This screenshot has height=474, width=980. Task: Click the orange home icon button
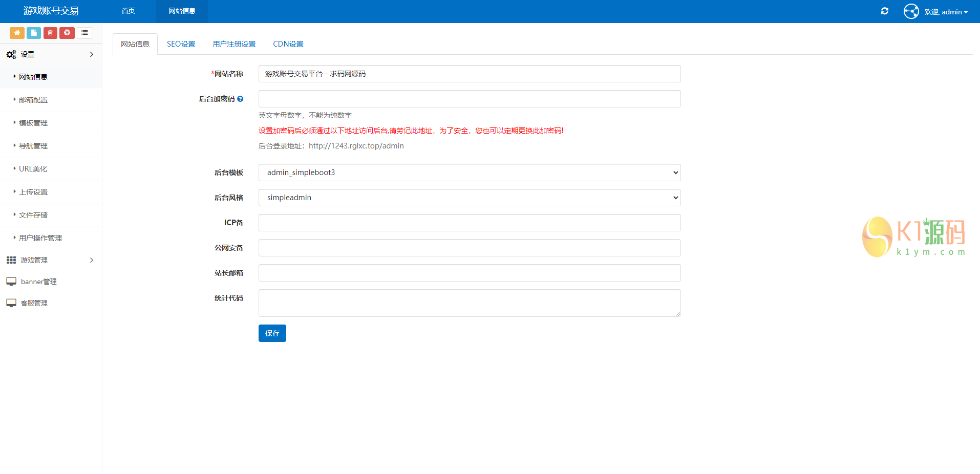coord(17,33)
